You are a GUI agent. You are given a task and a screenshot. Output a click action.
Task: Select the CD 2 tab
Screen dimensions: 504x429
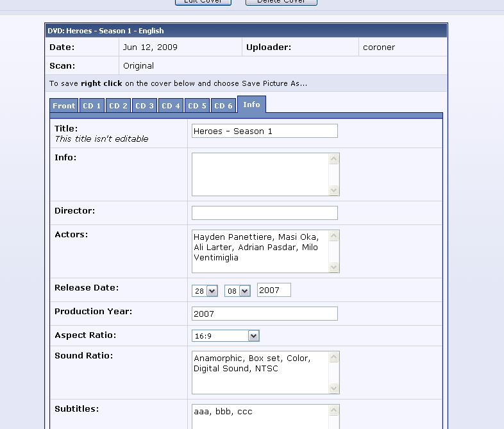click(118, 106)
